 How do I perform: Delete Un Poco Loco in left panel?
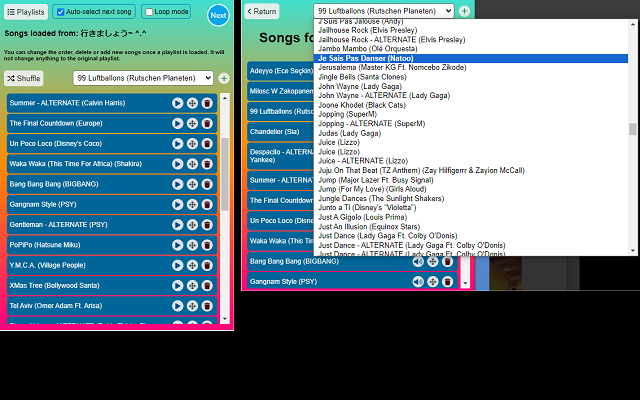pyautogui.click(x=207, y=144)
